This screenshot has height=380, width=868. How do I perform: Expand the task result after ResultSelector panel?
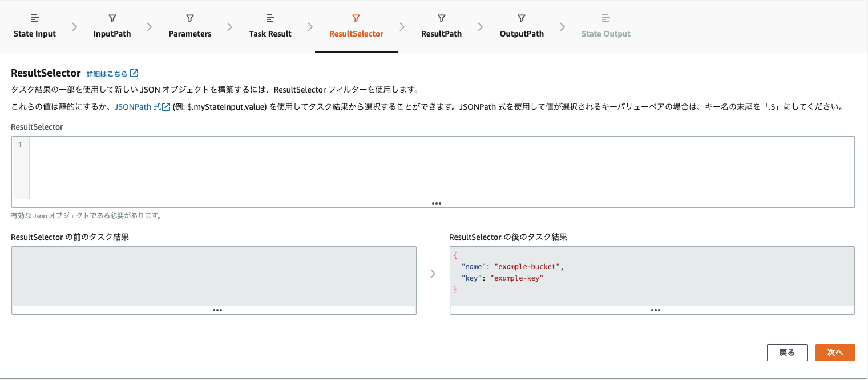point(655,310)
